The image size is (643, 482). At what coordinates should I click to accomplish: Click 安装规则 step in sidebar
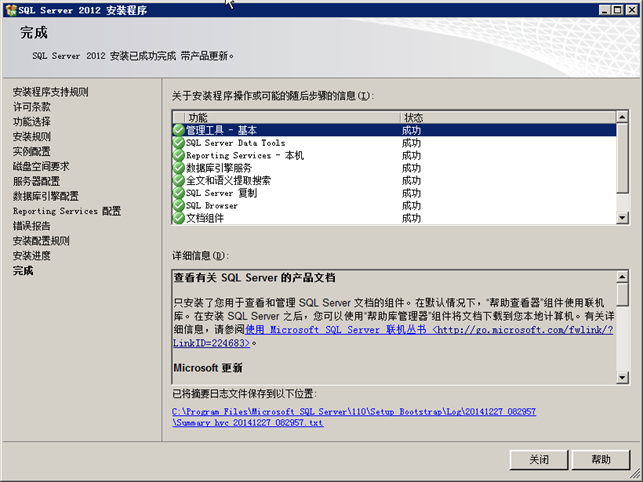click(32, 137)
